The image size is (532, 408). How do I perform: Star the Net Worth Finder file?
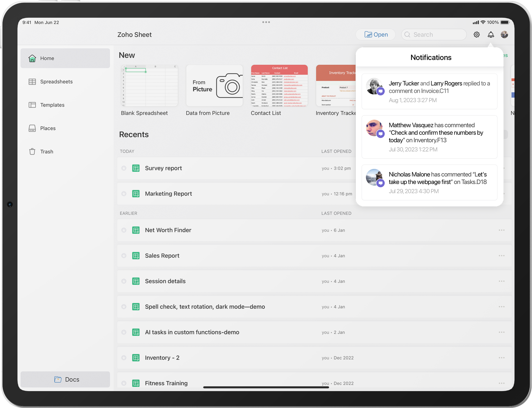point(124,230)
